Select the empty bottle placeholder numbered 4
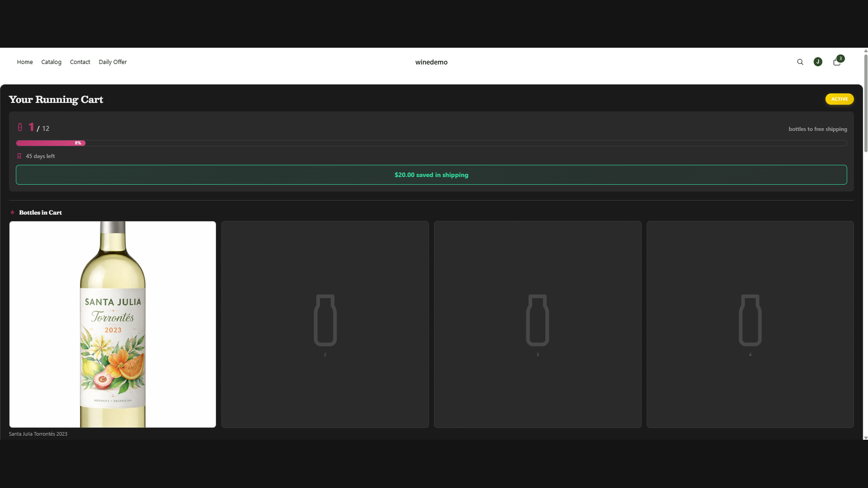 [x=750, y=324]
